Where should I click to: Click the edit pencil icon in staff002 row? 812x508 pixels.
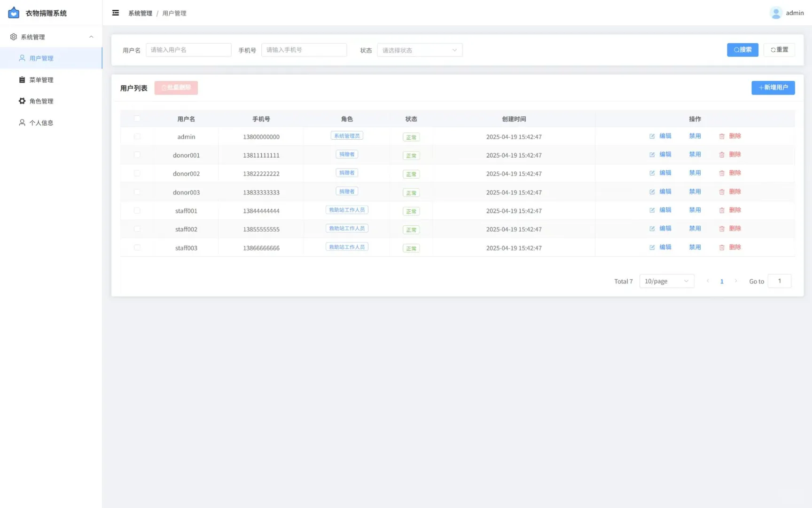[x=652, y=229]
